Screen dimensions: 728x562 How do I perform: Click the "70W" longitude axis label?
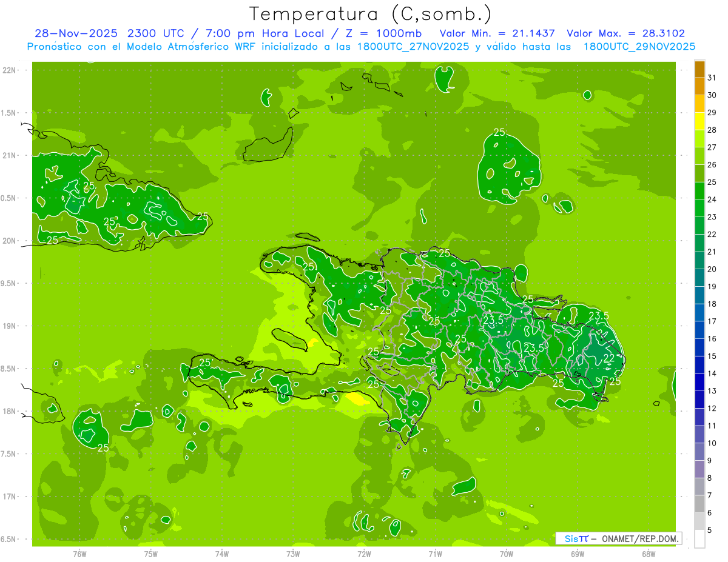click(506, 554)
